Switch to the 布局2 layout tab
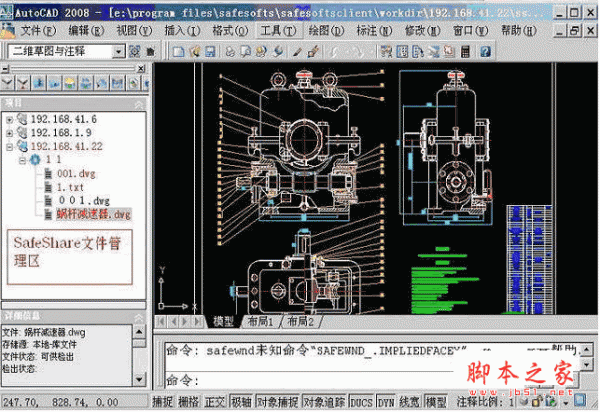Viewport: 600px width, 412px height. click(301, 321)
